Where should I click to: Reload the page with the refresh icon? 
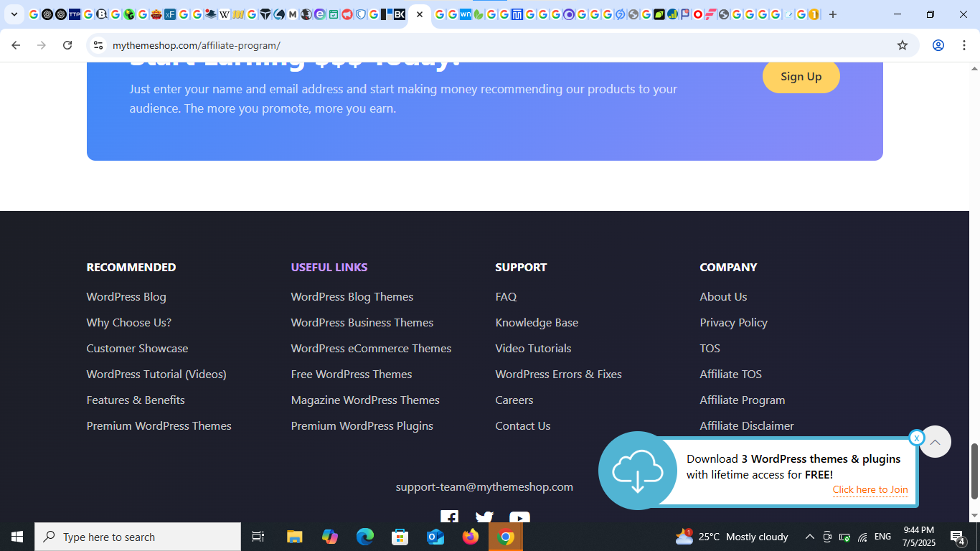(67, 45)
